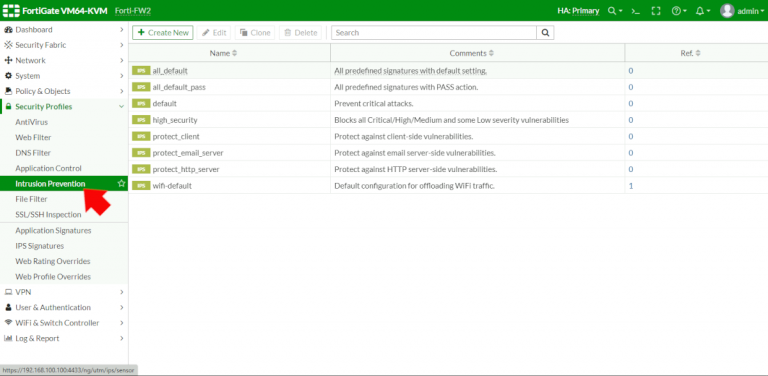Click the fullscreen toggle icon in header
Screen dimensions: 768x376
[x=656, y=11]
